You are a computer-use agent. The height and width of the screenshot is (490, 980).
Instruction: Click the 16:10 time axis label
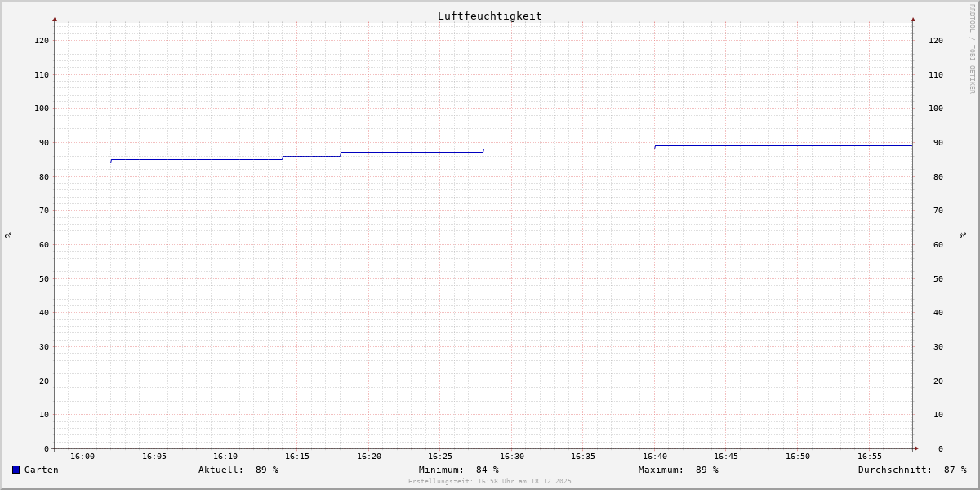[225, 457]
